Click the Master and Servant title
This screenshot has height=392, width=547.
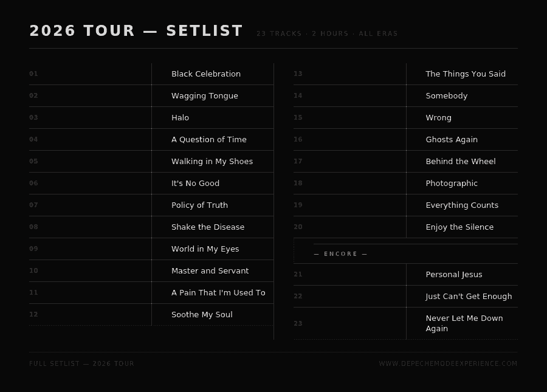(x=210, y=271)
